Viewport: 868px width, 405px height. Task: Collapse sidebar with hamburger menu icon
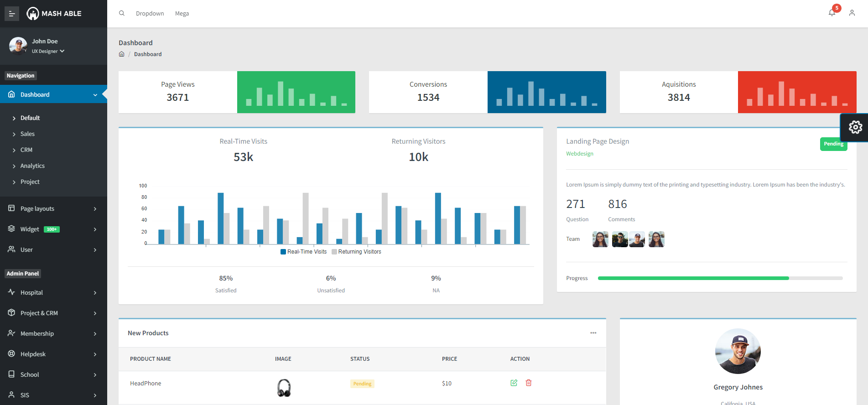(x=12, y=14)
